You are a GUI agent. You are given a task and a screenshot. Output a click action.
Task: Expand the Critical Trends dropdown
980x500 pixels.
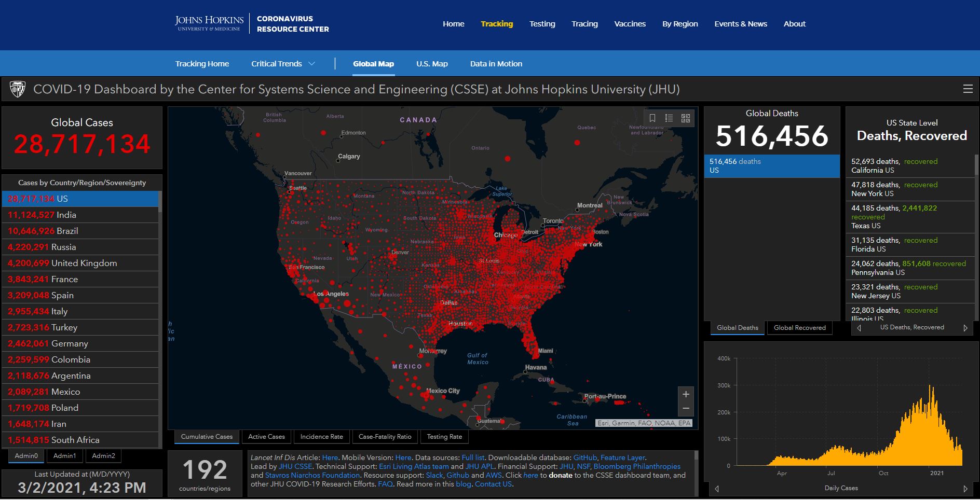pyautogui.click(x=283, y=64)
